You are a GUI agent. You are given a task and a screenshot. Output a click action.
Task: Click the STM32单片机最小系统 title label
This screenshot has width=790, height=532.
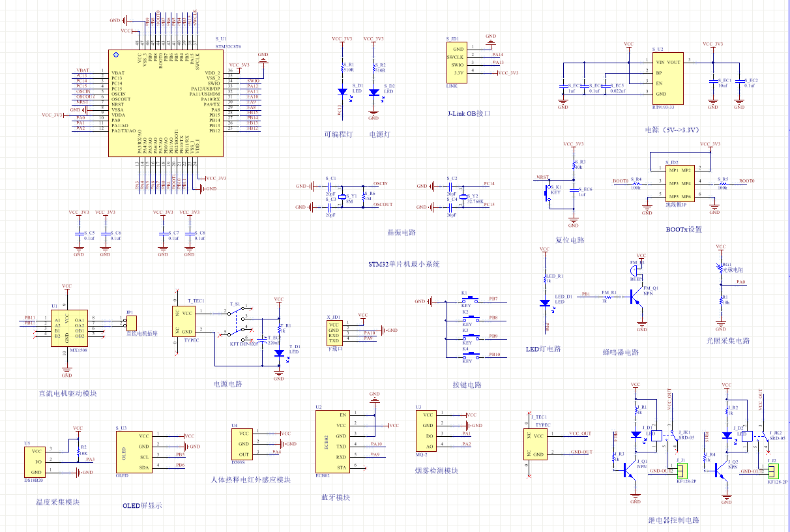[403, 264]
